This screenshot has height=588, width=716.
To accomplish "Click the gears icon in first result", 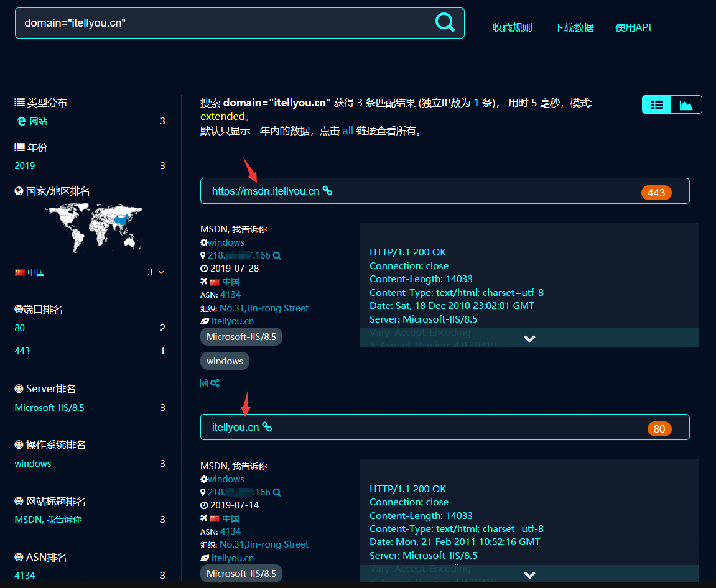I will 215,383.
